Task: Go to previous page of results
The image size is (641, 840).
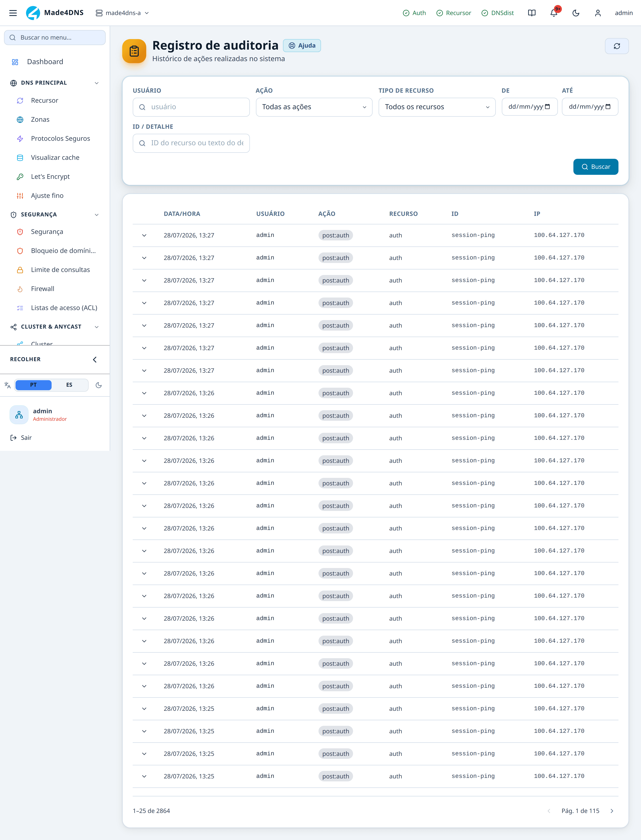Action: click(549, 811)
